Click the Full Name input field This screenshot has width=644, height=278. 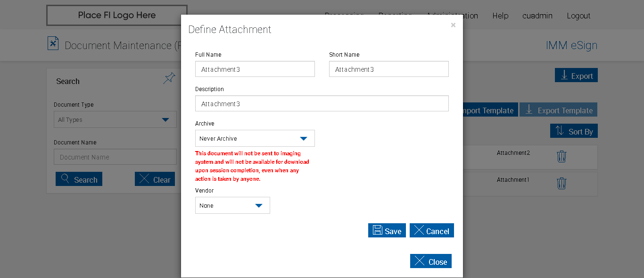point(255,69)
